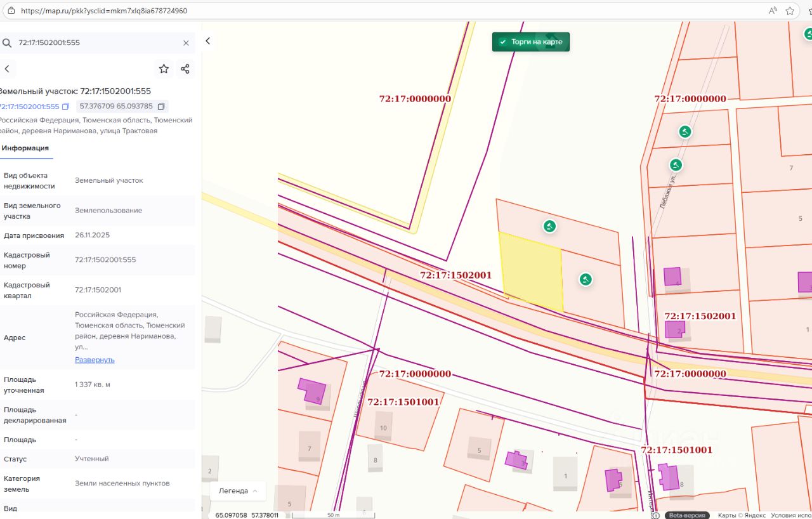Copy coordinates 57.376709 65.093785 via copy icon
812x519 pixels.
coord(161,107)
